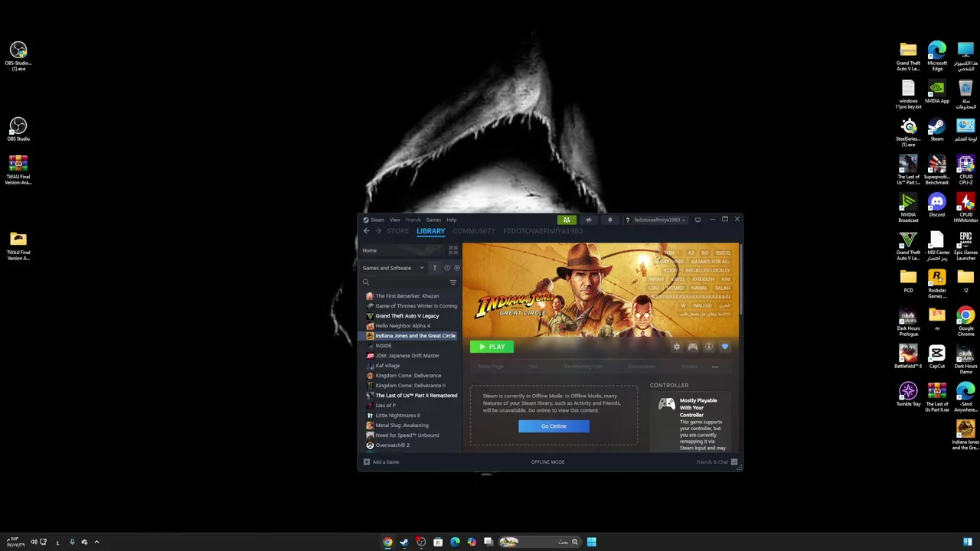Open Discord desktop icon

(x=937, y=204)
